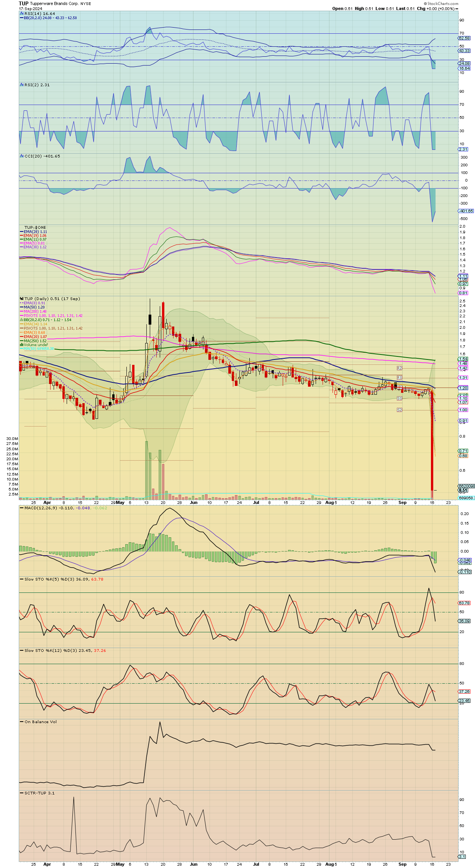The width and height of the screenshot is (475, 868).
Task: Click the SCTR-TUP panel icon
Action: pyautogui.click(x=21, y=793)
